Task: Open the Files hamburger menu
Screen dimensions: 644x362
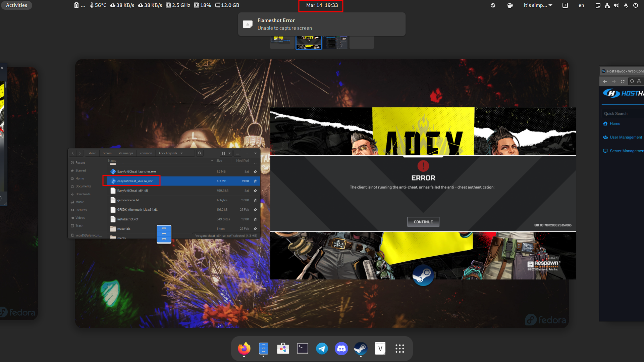Action: [x=237, y=153]
